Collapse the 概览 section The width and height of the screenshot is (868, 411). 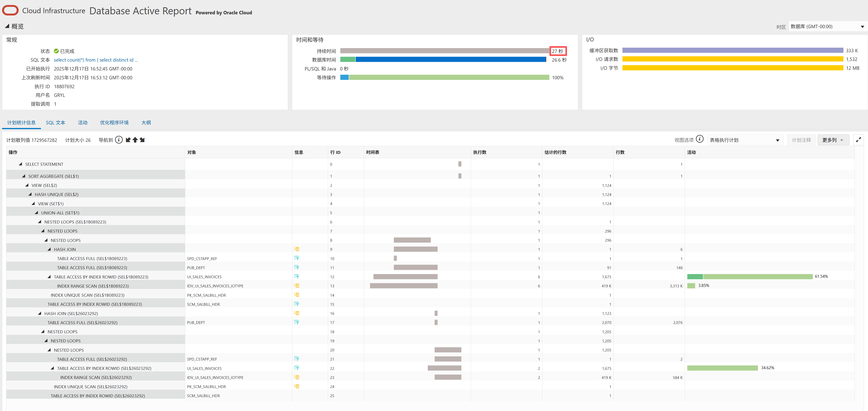point(8,26)
